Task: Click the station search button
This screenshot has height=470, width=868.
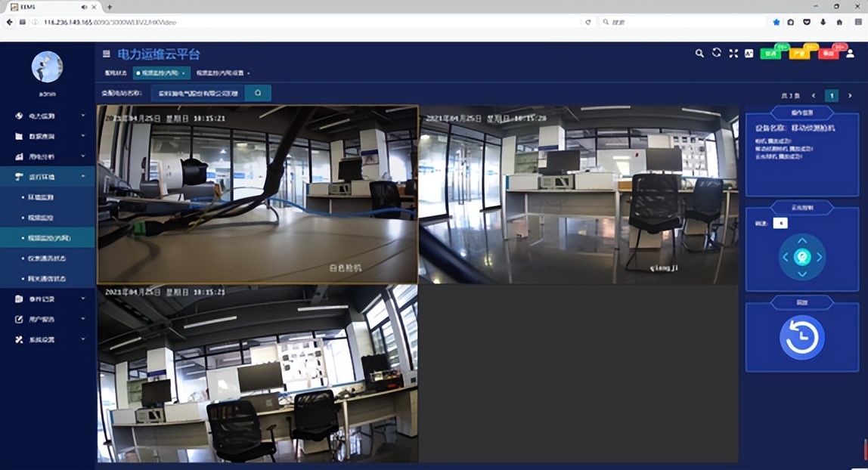Action: point(258,93)
